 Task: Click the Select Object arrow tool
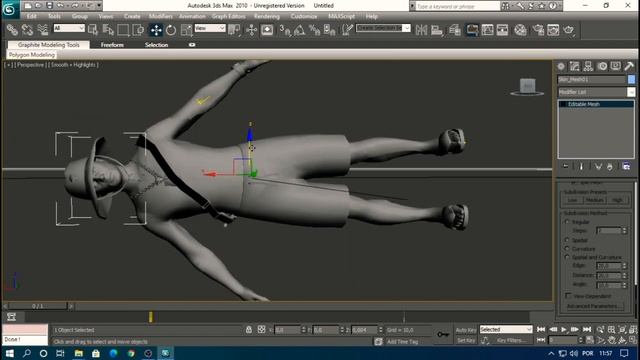[93, 30]
